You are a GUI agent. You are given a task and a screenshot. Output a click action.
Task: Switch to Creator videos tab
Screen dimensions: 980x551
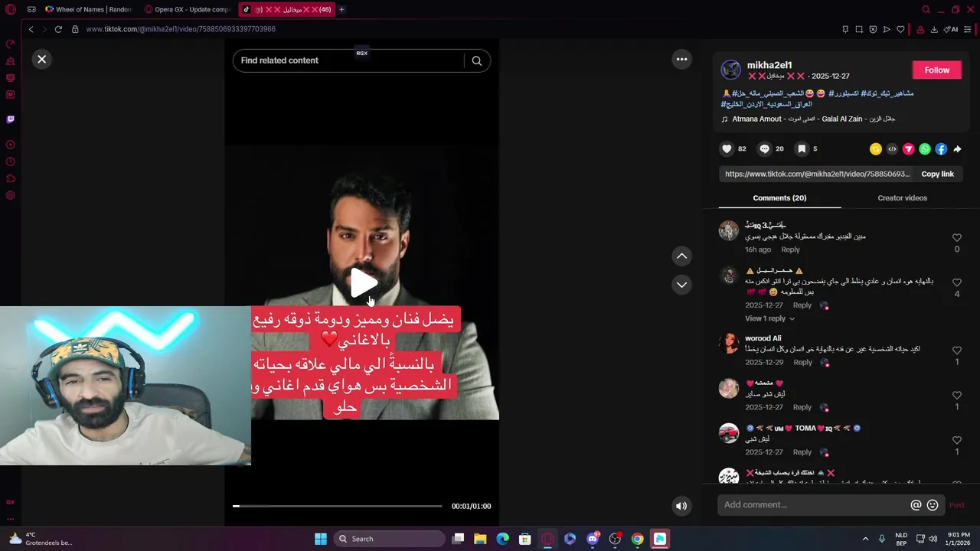point(902,197)
